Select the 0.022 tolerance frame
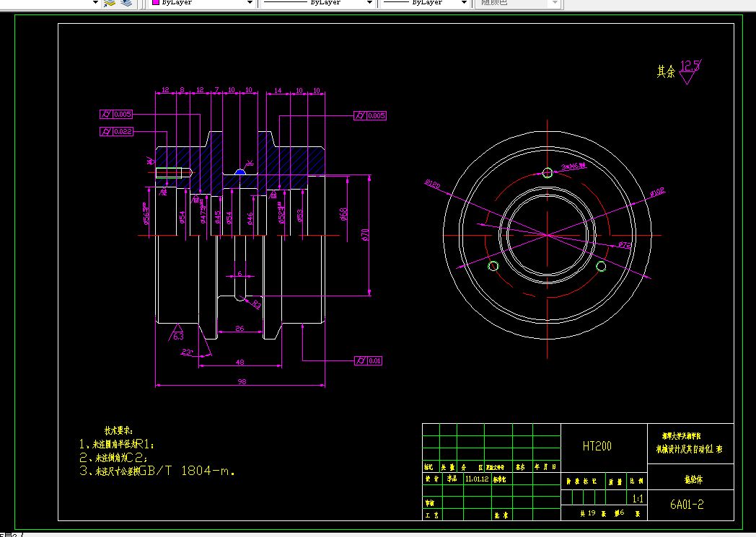 click(x=116, y=131)
